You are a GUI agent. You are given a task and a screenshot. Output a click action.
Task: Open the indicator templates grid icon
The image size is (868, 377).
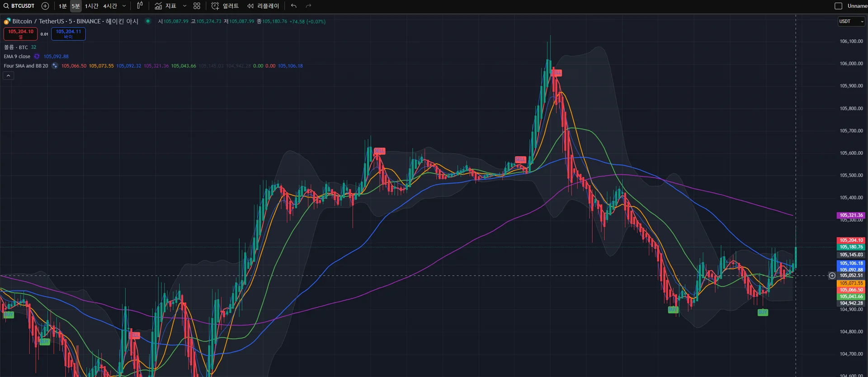click(x=197, y=6)
